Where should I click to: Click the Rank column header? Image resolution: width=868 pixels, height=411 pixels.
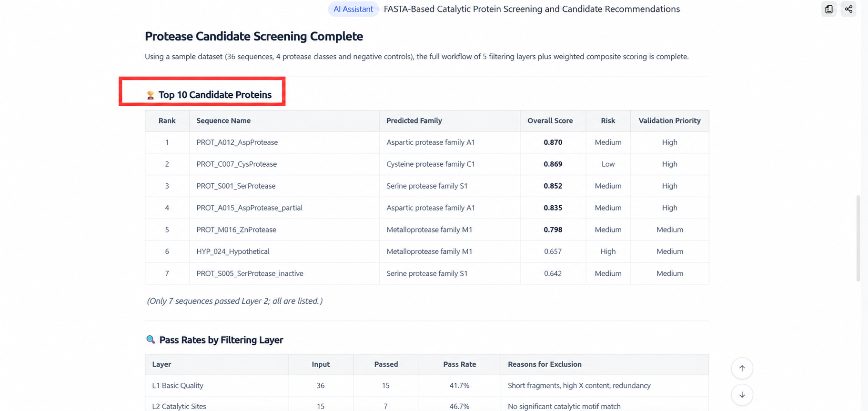coord(167,121)
